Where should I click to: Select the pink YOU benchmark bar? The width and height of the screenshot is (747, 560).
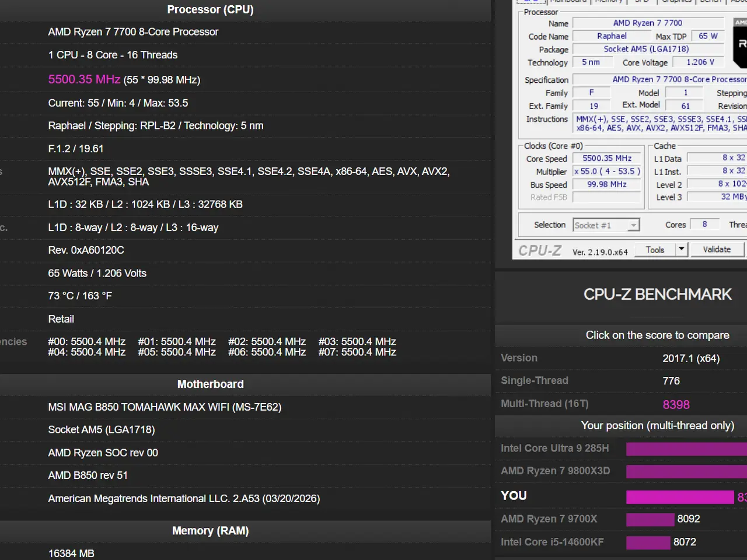[680, 497]
